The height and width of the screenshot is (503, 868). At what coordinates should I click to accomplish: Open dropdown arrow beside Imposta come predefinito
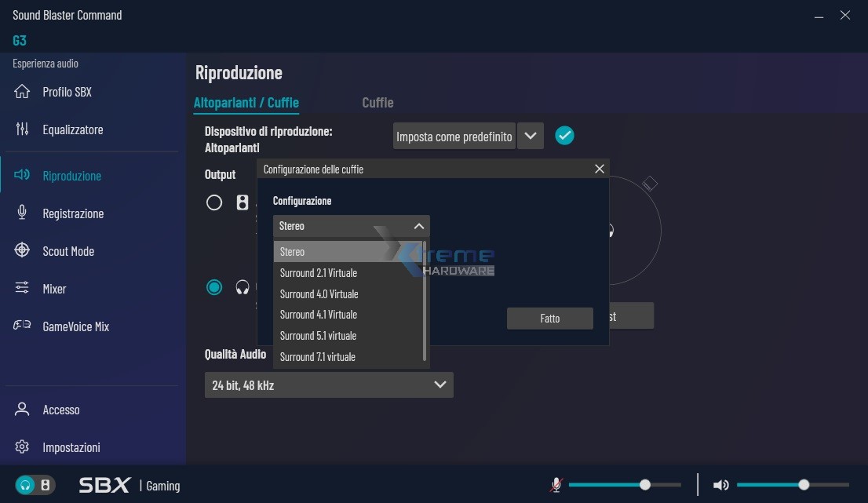tap(531, 136)
